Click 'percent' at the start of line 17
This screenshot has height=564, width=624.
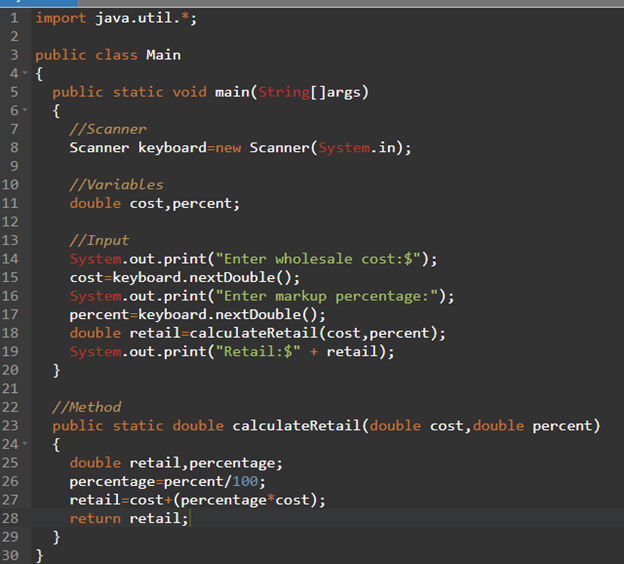point(99,315)
